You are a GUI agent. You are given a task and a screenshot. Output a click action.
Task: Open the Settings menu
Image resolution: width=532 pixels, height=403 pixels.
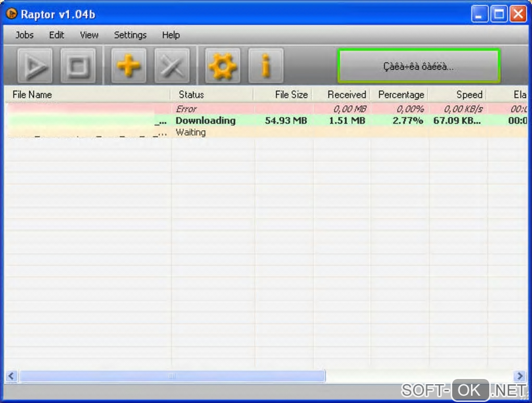(x=130, y=35)
